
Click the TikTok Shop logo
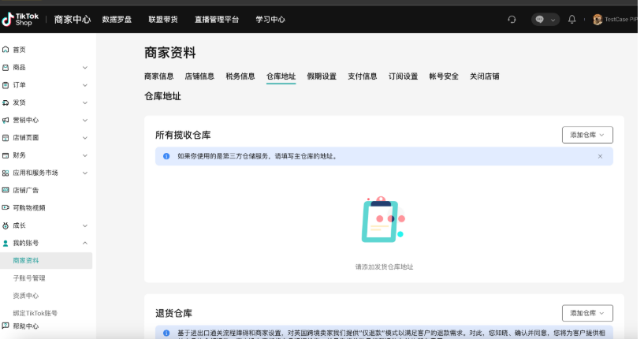click(20, 19)
